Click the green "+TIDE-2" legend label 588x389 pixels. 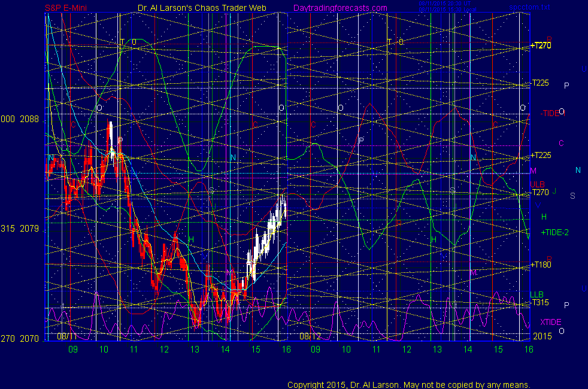[x=554, y=232]
